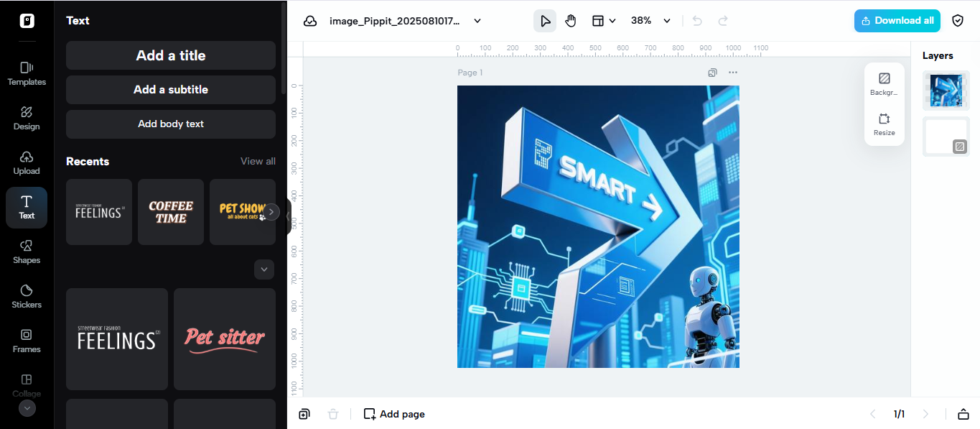Expand the file name dropdown
The width and height of the screenshot is (980, 429).
click(x=477, y=20)
